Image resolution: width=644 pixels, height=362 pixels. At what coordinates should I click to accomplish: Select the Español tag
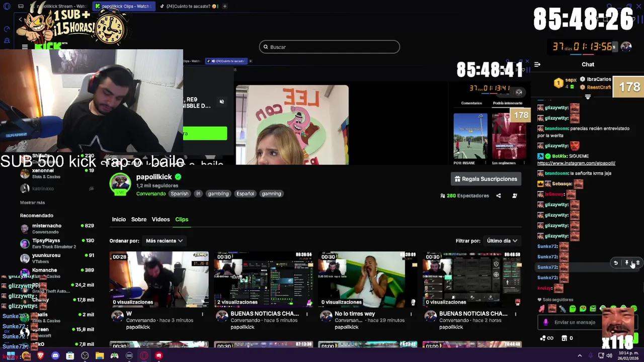pyautogui.click(x=246, y=194)
